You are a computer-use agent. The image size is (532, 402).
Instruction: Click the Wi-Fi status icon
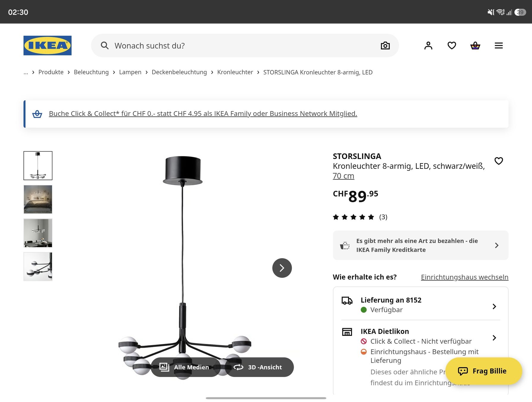pos(500,12)
